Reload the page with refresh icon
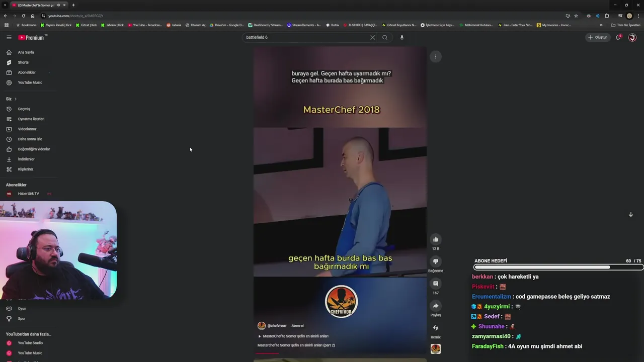 23,16
